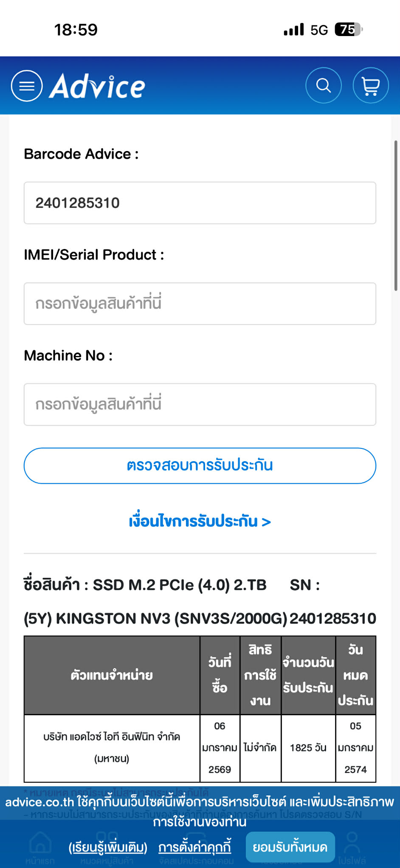Open the เงื่อนไขการรับประกัน link

[x=200, y=521]
